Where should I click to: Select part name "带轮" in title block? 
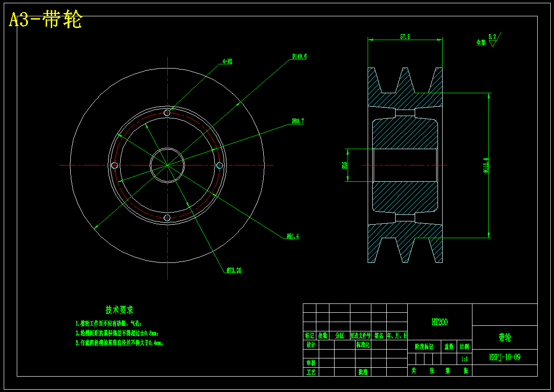505,337
